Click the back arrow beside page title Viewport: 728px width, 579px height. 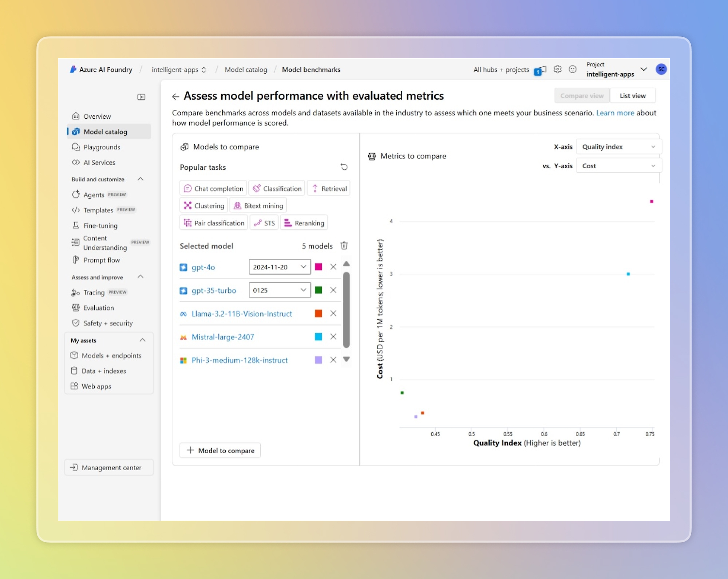175,96
